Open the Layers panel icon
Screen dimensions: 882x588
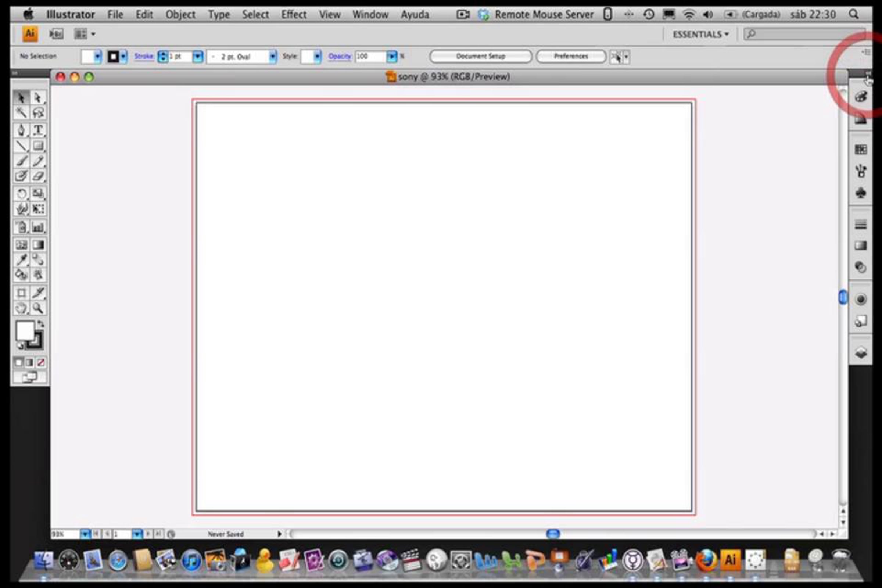[861, 352]
